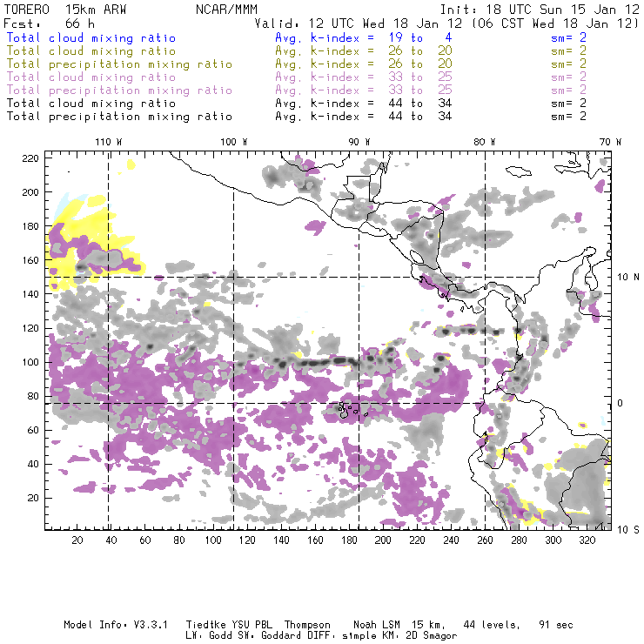Click the "Model Info: V3.3.1" footer text
Image resolution: width=644 pixels, height=644 pixels.
(116, 625)
